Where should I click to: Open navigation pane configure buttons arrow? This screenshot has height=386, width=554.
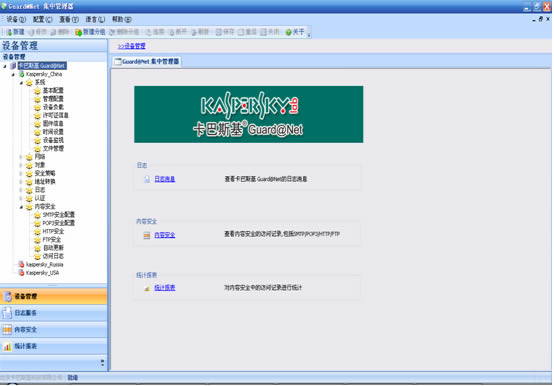102,363
